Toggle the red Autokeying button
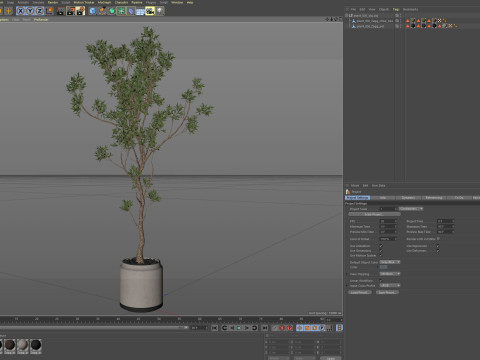The width and height of the screenshot is (480, 360). 289,328
